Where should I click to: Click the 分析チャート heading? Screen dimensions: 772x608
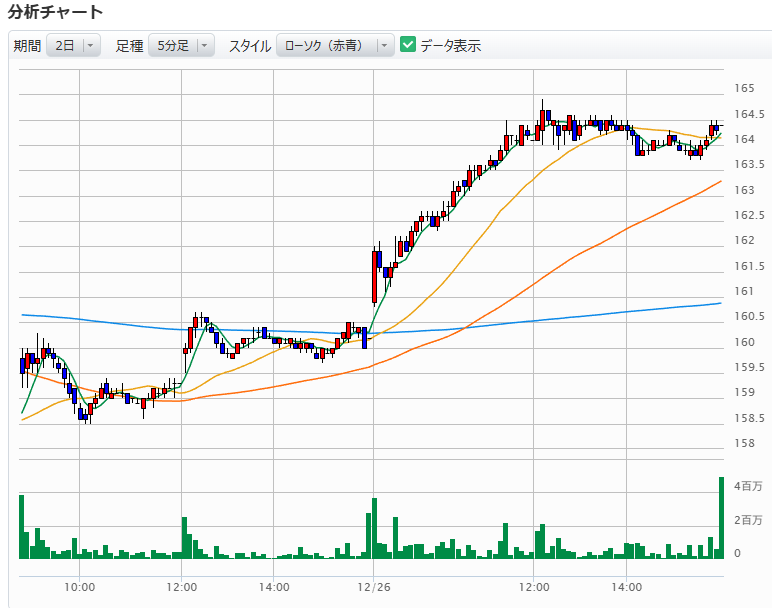click(55, 12)
